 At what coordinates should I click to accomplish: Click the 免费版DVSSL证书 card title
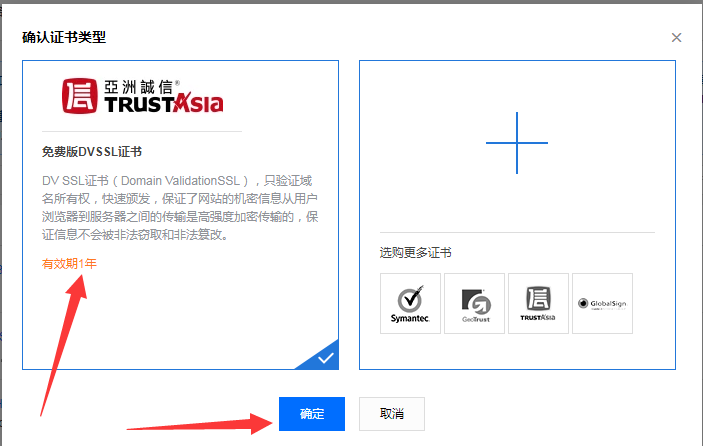click(x=91, y=152)
